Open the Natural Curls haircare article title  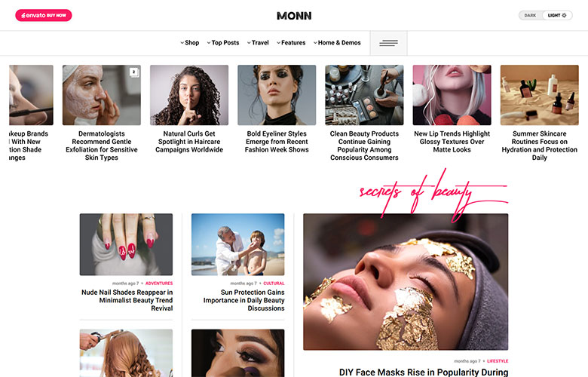point(189,142)
